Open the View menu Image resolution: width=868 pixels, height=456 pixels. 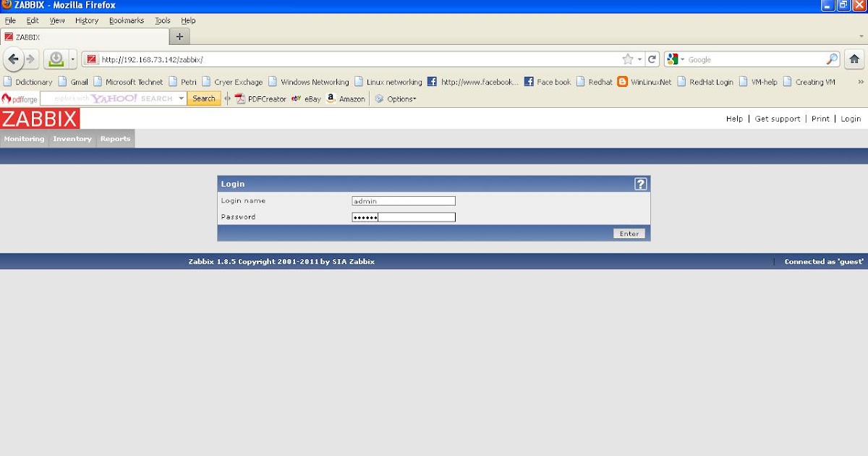57,20
